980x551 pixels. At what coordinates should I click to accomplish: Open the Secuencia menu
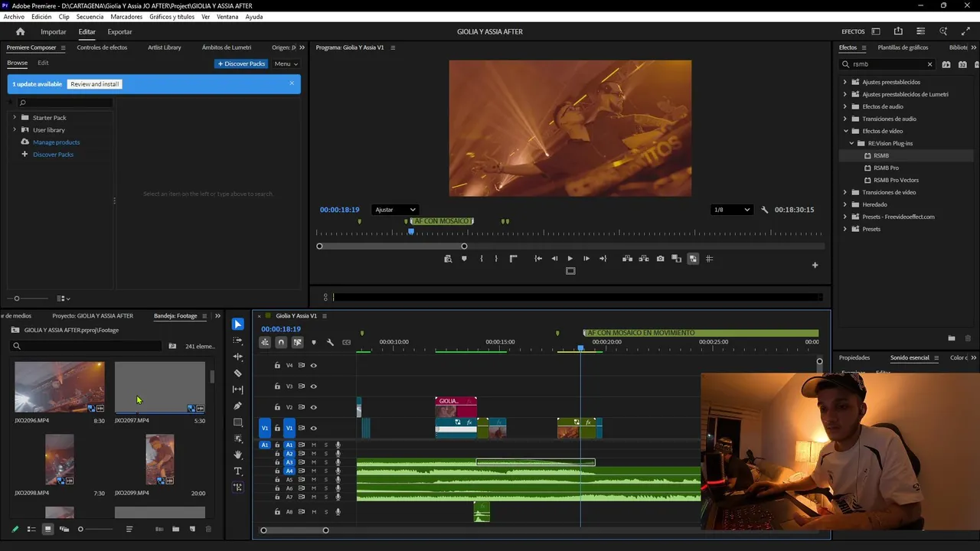(90, 17)
